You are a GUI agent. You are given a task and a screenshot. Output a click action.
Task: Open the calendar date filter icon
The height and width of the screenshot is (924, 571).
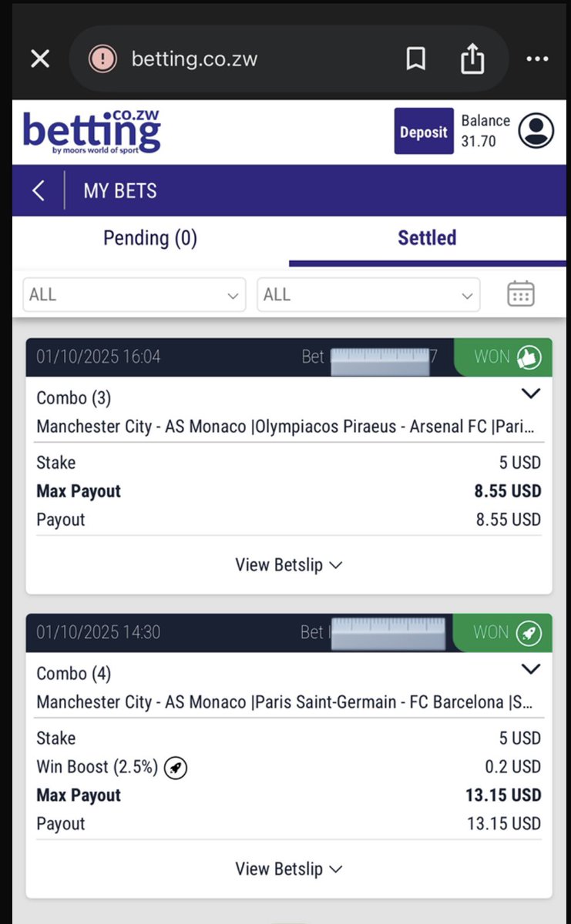tap(521, 294)
